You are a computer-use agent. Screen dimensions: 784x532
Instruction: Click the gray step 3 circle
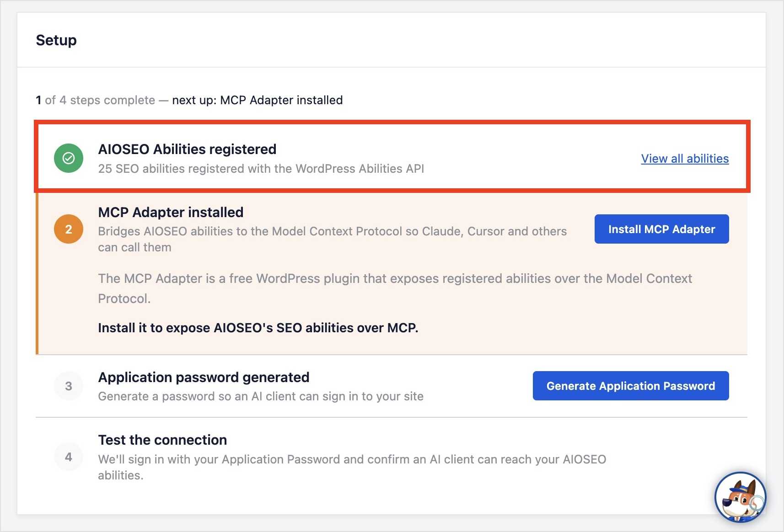tap(69, 386)
